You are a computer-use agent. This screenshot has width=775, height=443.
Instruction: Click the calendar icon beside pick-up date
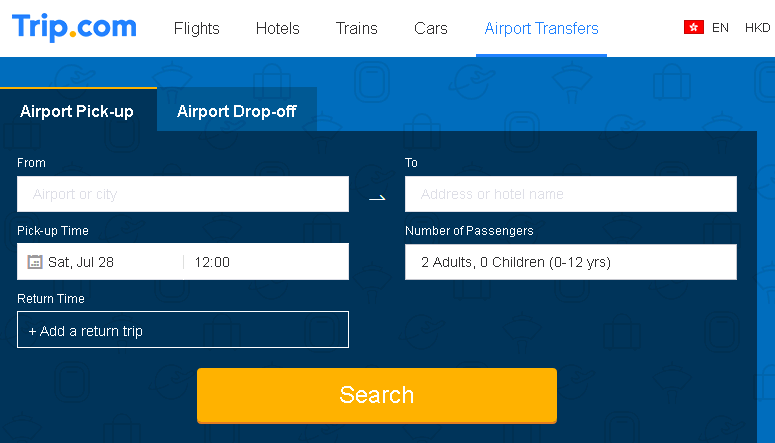click(x=35, y=262)
